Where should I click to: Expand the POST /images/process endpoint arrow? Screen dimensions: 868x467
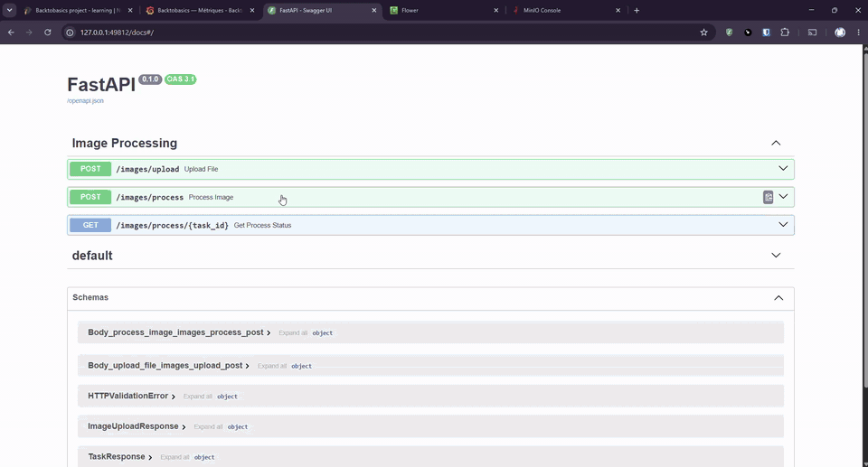(x=783, y=196)
